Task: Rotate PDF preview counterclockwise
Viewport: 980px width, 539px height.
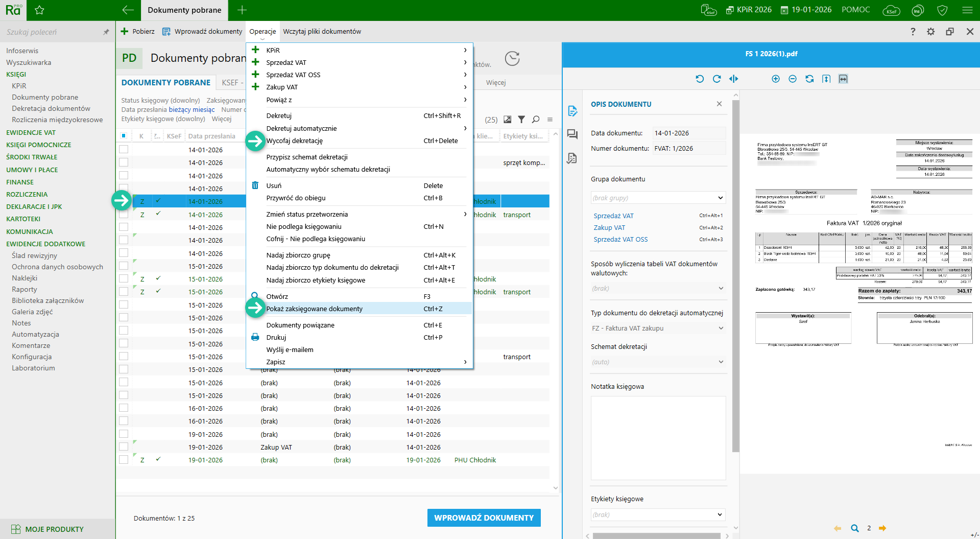Action: (x=700, y=79)
